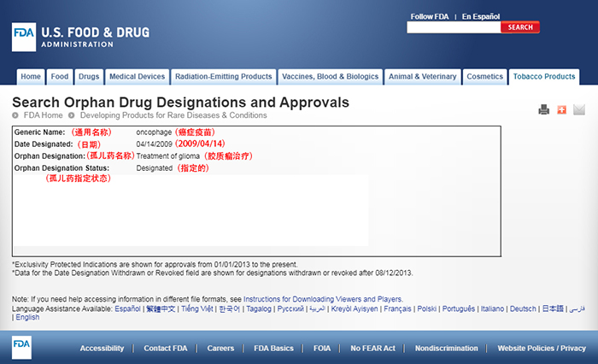This screenshot has width=598, height=364.
Task: Open the Contact FDA footer link
Action: [x=167, y=349]
